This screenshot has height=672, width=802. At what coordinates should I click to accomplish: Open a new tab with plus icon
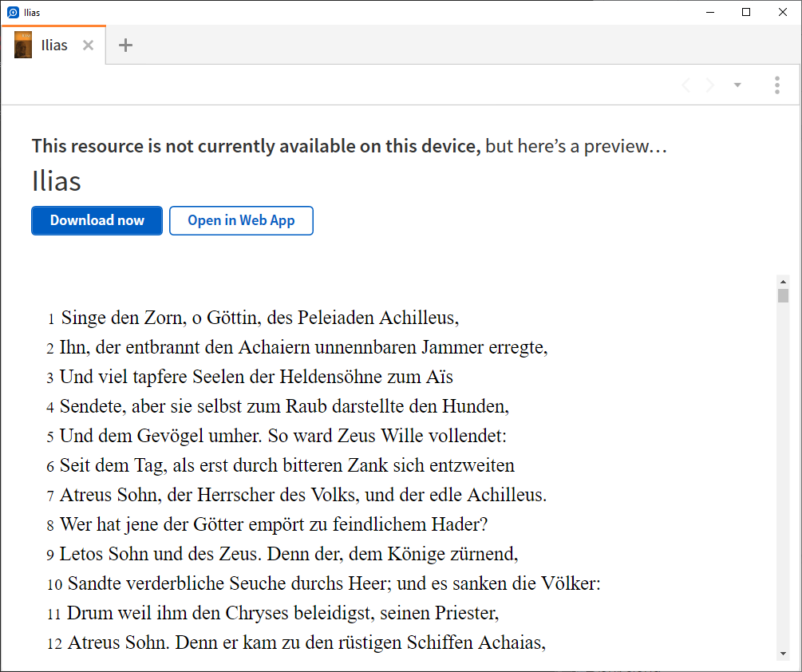(125, 45)
